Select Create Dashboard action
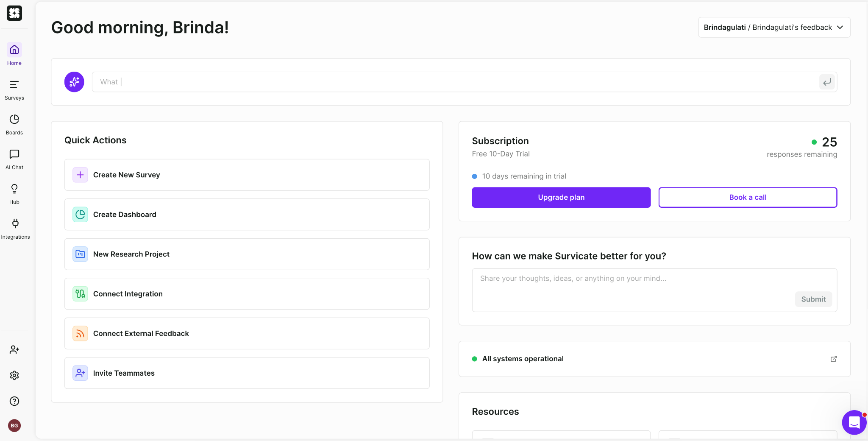This screenshot has width=868, height=441. coord(247,215)
